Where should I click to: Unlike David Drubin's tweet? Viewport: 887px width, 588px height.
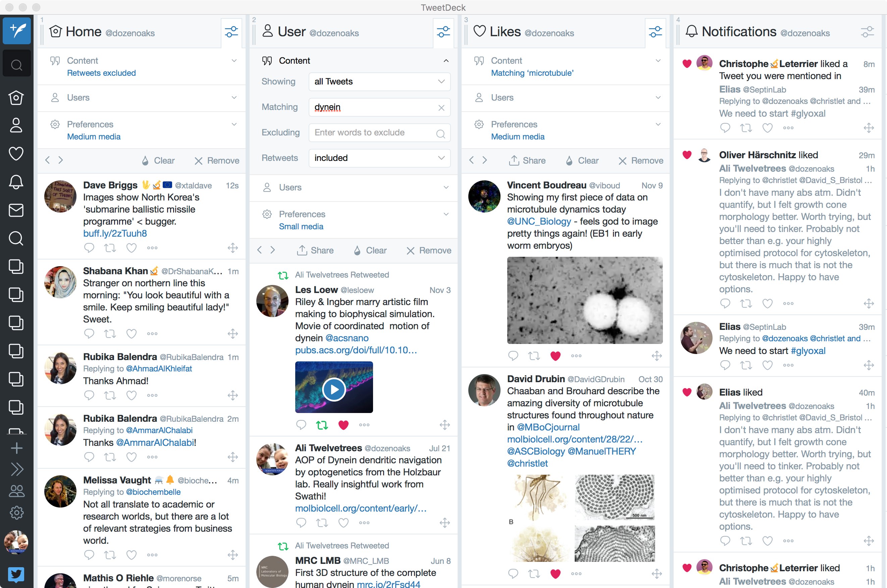point(555,573)
